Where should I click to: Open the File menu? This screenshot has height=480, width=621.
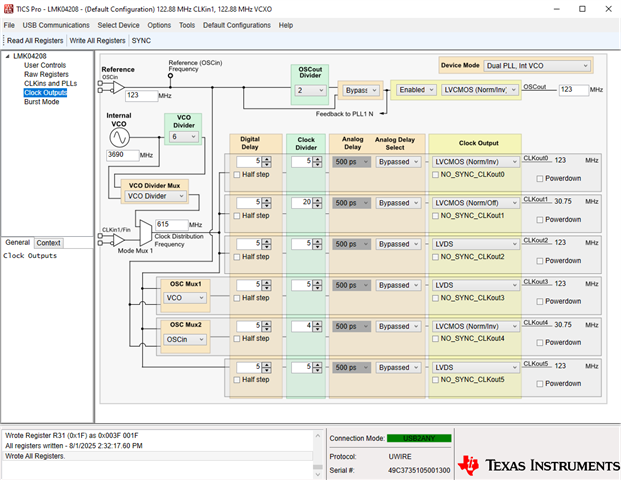pos(9,25)
